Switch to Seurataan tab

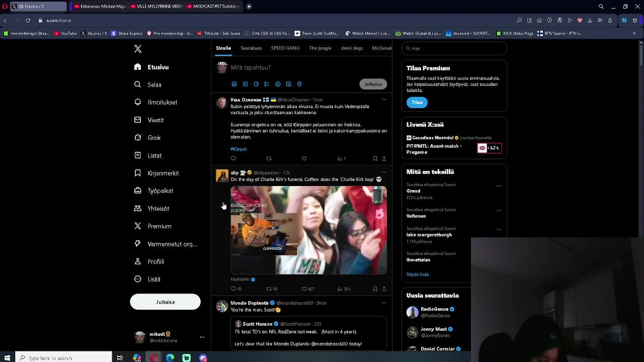pos(251,48)
